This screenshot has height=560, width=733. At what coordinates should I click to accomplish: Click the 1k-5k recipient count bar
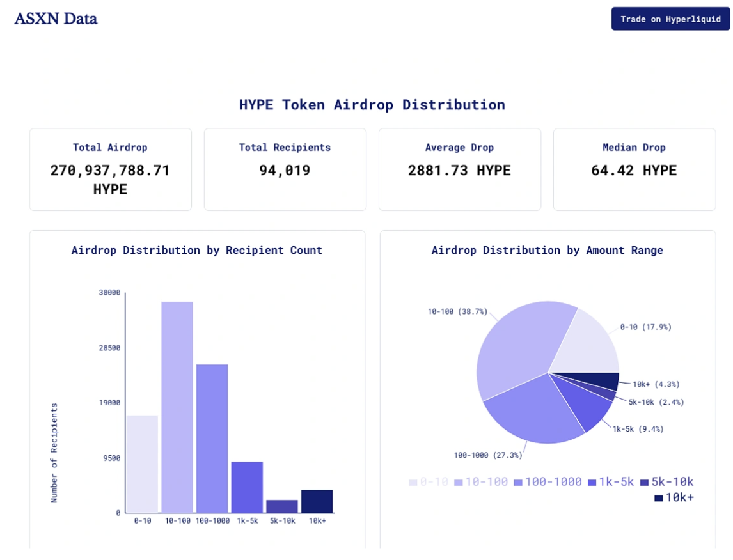[x=247, y=486]
